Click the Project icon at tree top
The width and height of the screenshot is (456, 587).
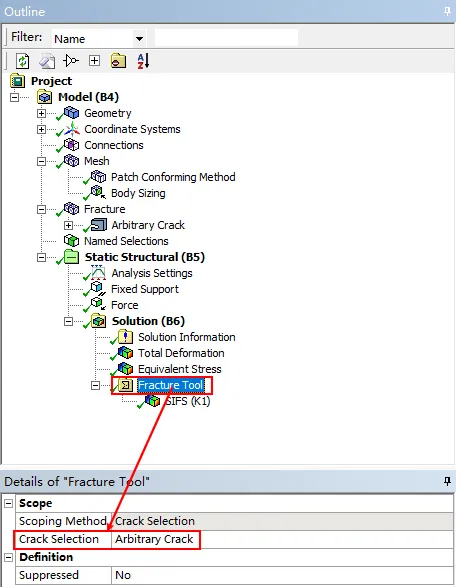18,81
